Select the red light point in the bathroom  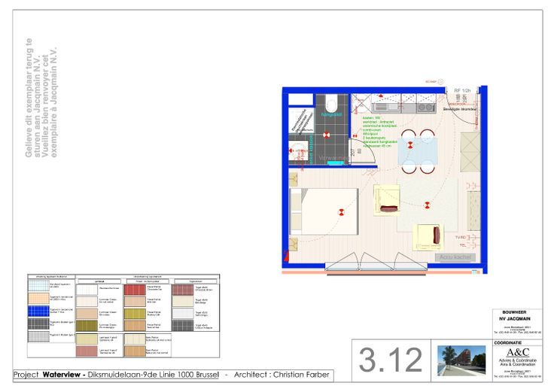326,135
